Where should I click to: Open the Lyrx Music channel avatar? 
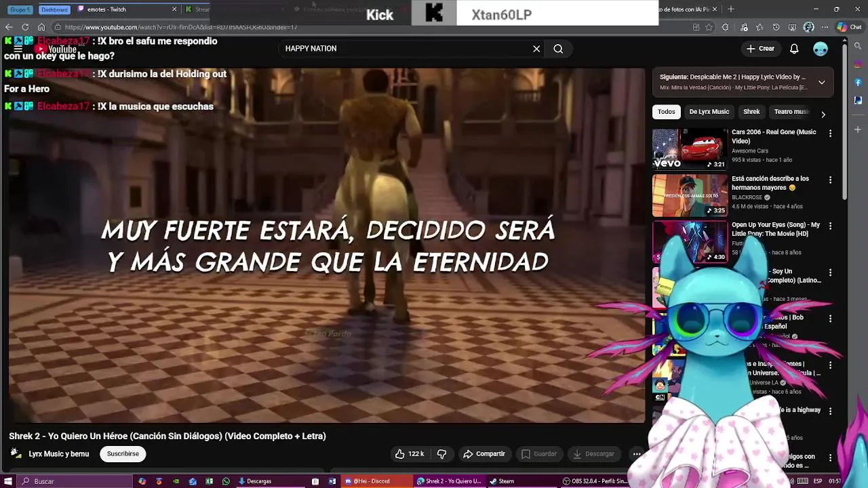coord(16,454)
